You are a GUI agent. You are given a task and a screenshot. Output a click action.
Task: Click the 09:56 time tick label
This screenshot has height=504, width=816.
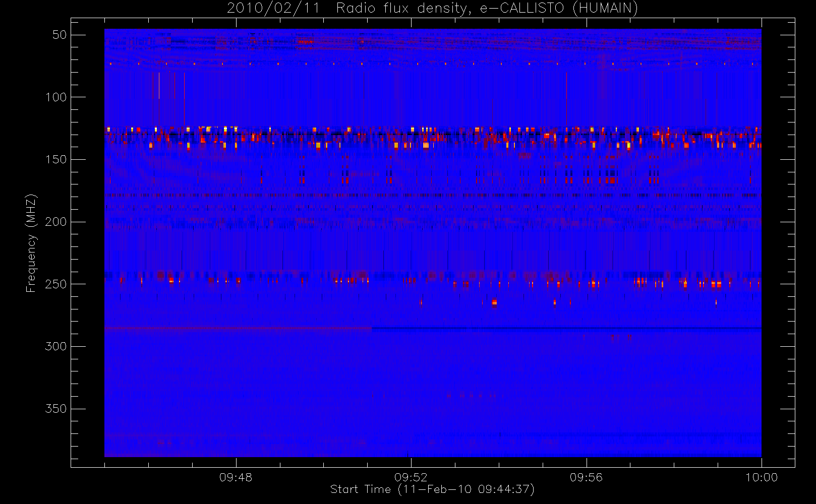coord(586,477)
